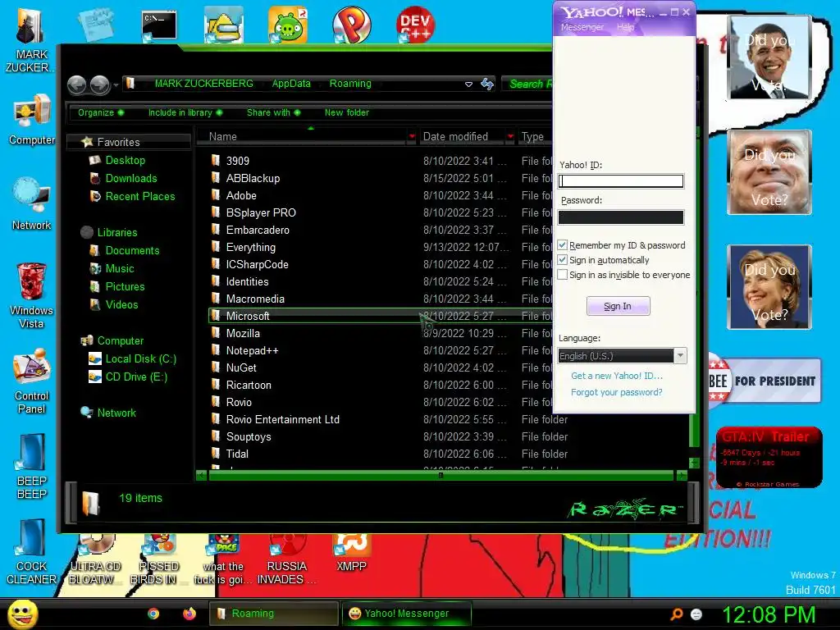
Task: Click the green horizontal scrollbar in Explorer
Action: click(x=441, y=475)
